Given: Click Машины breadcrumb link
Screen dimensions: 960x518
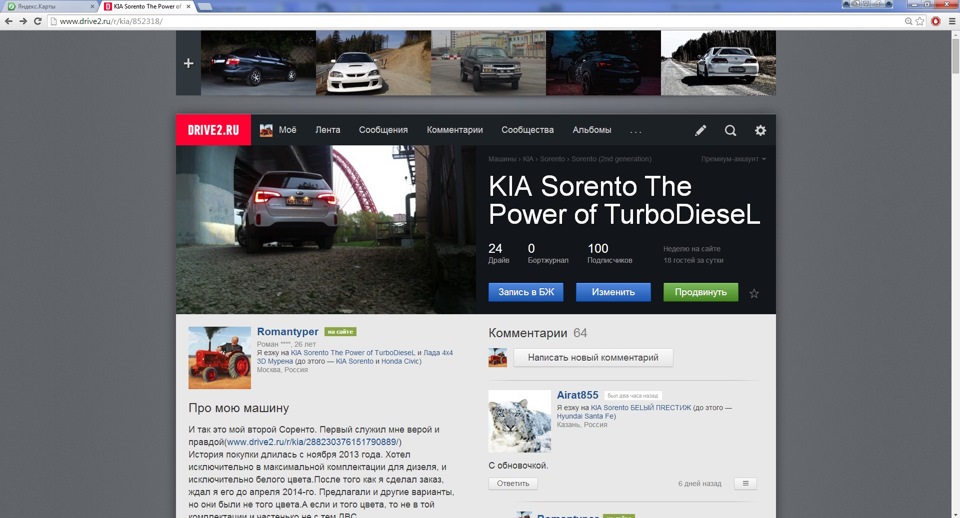Looking at the screenshot, I should coord(502,159).
